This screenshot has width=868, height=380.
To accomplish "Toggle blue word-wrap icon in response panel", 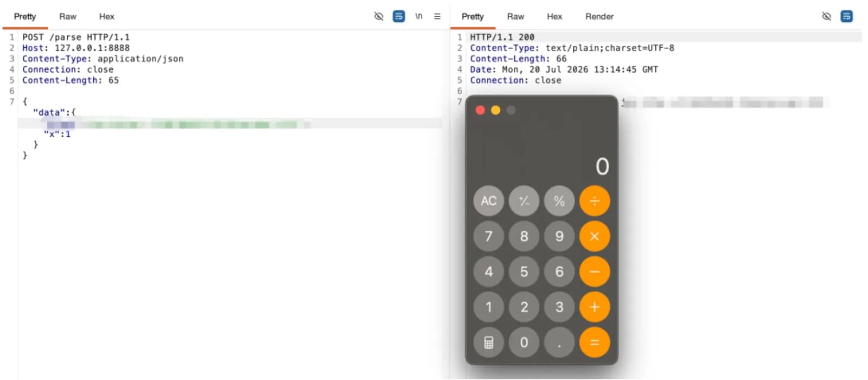I will pyautogui.click(x=846, y=16).
